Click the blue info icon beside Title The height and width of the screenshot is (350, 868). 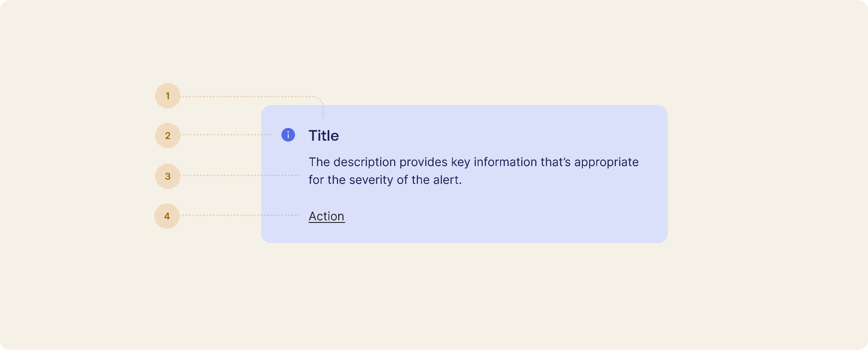pyautogui.click(x=288, y=135)
